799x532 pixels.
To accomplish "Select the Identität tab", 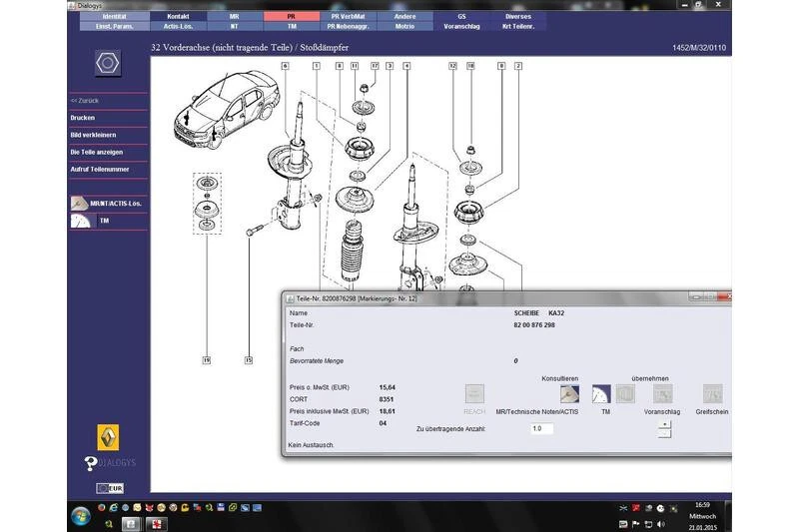I will [115, 17].
